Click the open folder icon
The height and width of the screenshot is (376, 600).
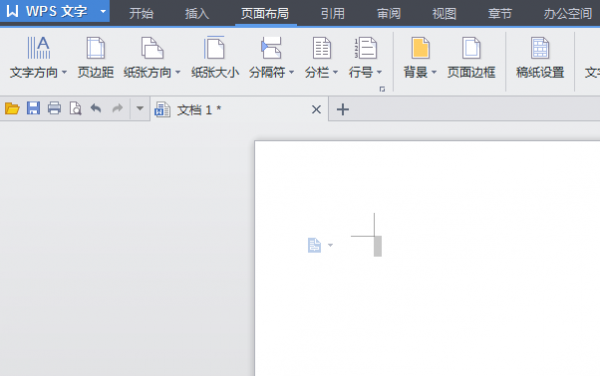pos(12,109)
